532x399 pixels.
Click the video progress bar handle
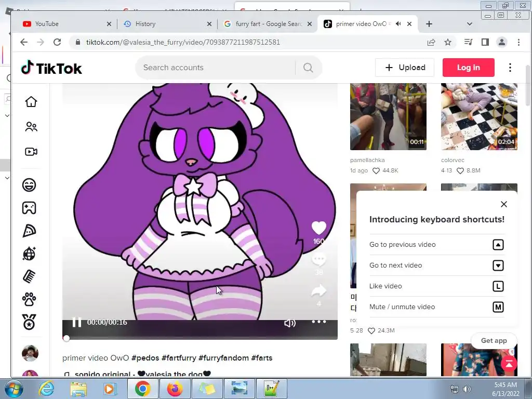(x=66, y=338)
